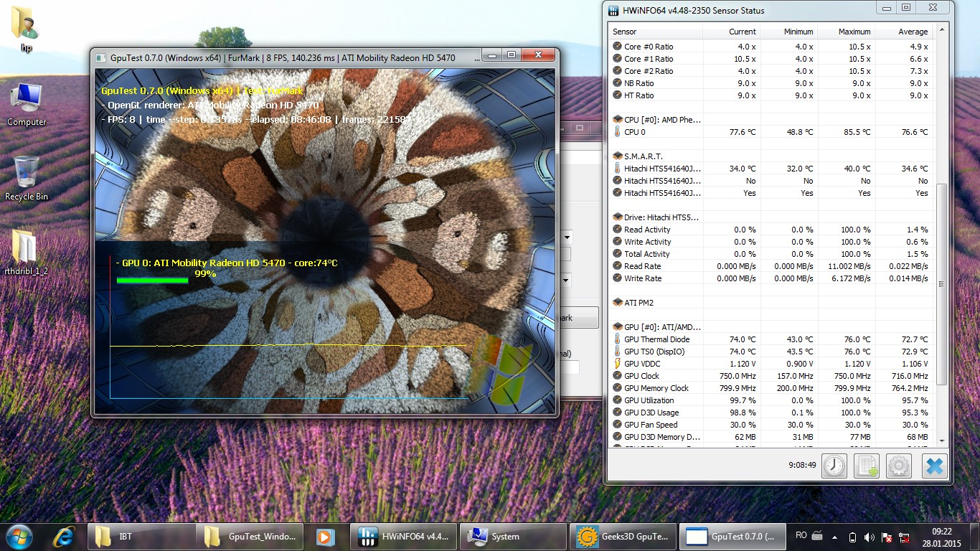Click the volume speaker icon in the tray

[870, 537]
